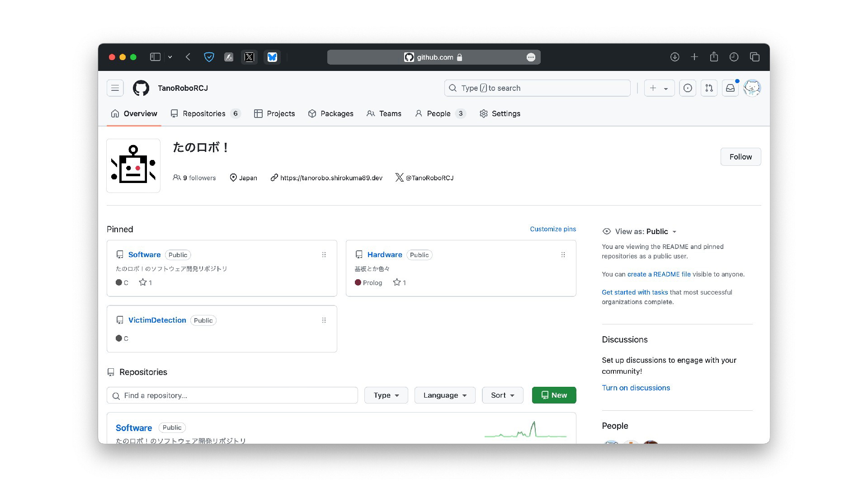Grab the VictimDetection pin drag handle
The height and width of the screenshot is (488, 868).
coord(324,320)
